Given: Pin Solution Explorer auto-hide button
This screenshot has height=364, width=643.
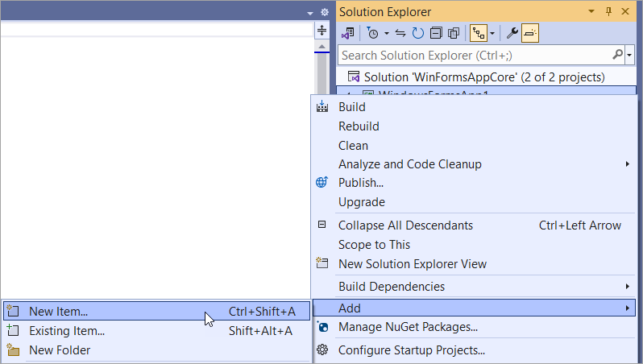Looking at the screenshot, I should coord(608,11).
